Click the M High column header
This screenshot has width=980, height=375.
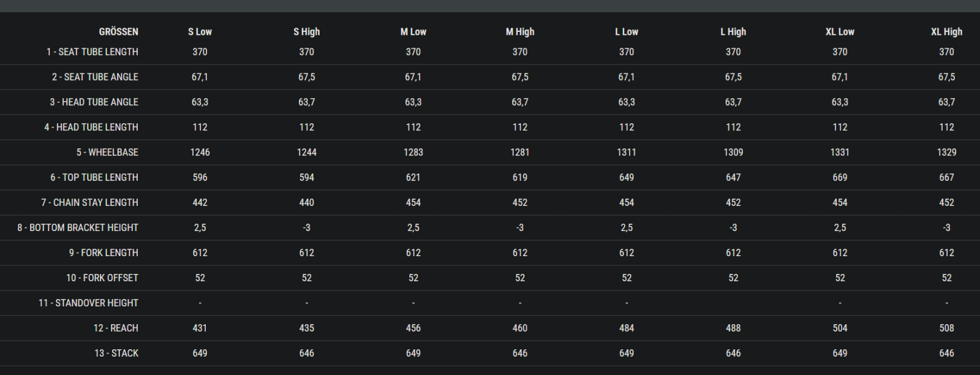click(519, 32)
